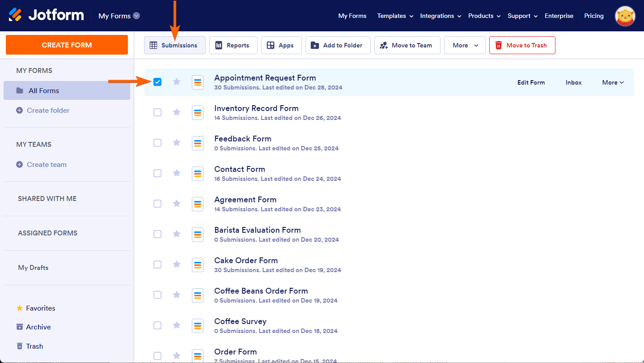Open the More menu on Appointment Request Form row
Viewport: 644px width, 363px height.
pos(613,82)
